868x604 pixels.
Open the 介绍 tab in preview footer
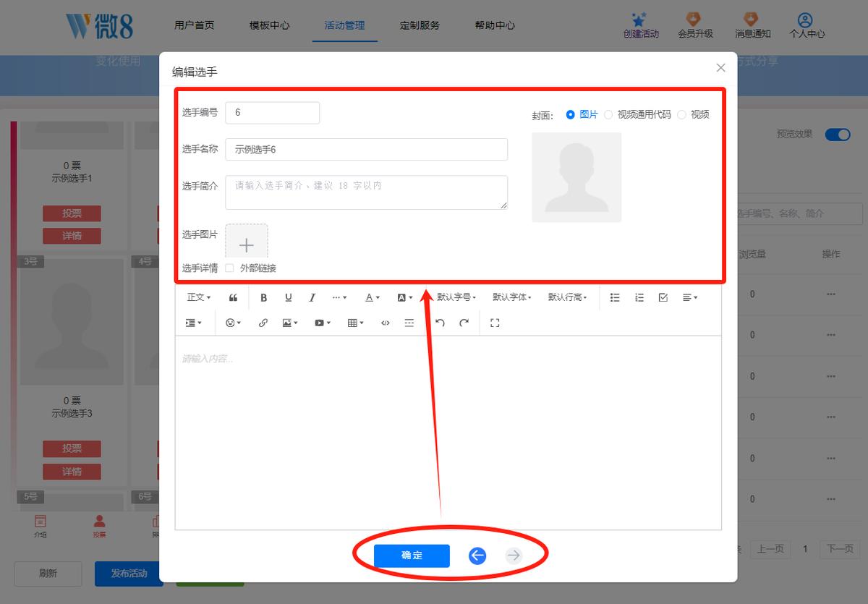40,527
